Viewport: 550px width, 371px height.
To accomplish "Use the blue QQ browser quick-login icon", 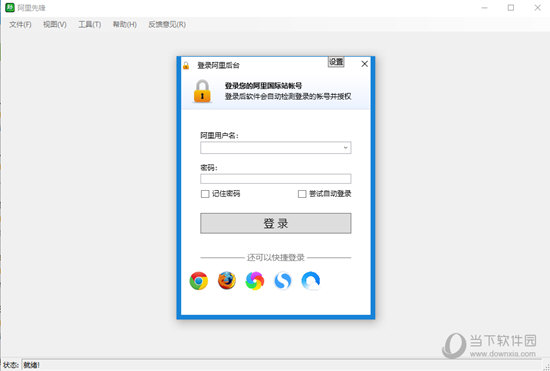I will click(311, 281).
